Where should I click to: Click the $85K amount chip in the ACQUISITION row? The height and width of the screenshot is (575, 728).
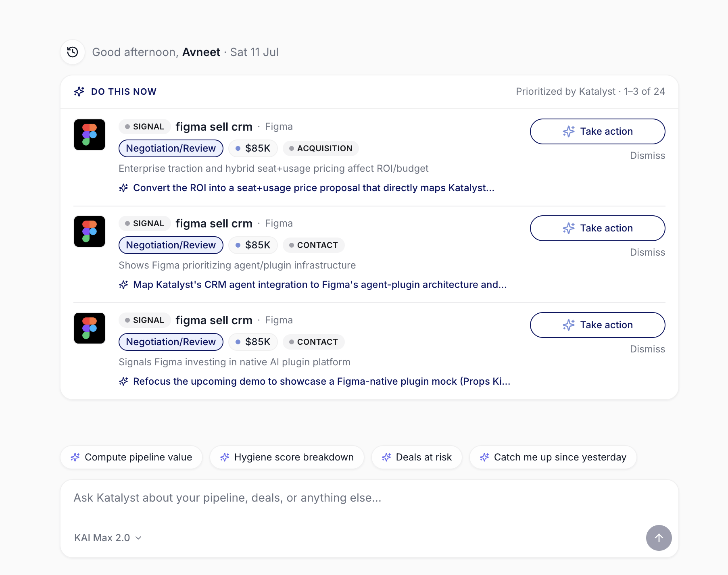click(253, 148)
